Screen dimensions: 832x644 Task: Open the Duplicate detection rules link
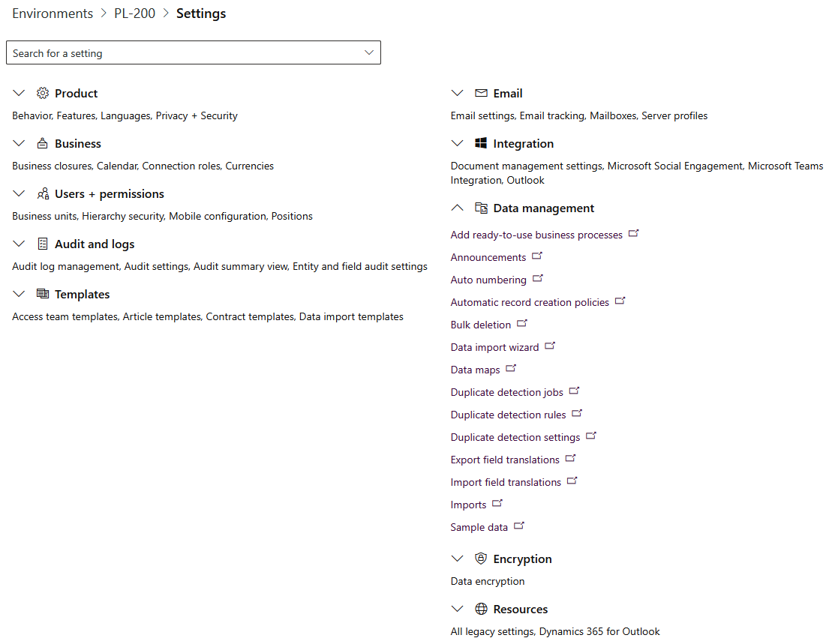509,415
